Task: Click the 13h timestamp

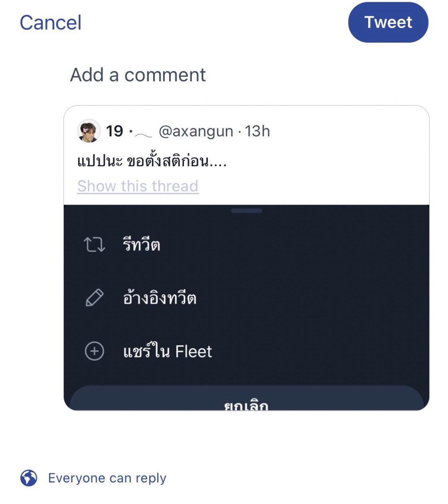Action: point(257,131)
